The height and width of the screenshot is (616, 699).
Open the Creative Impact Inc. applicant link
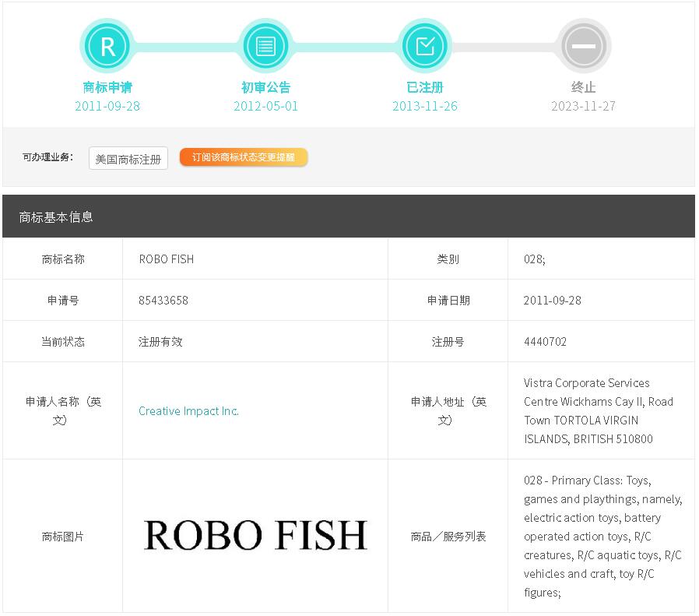[x=188, y=411]
